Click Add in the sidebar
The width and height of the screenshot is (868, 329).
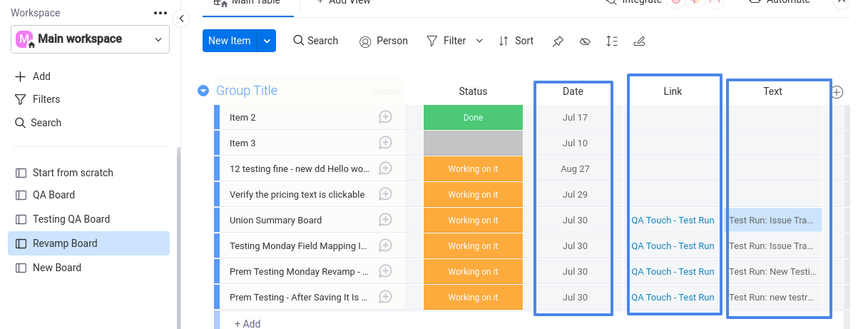[x=33, y=76]
